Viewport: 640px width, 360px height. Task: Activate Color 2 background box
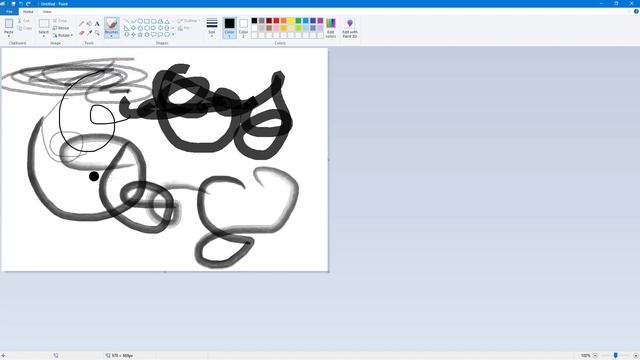coord(243,28)
